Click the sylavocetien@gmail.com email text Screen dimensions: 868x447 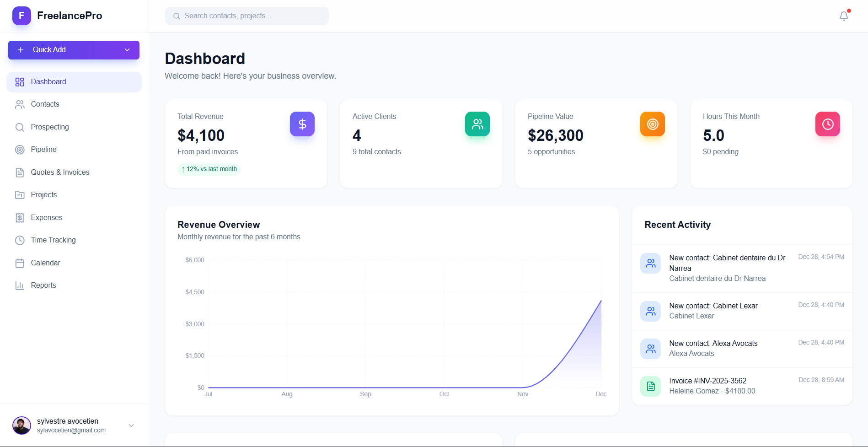[71, 431]
